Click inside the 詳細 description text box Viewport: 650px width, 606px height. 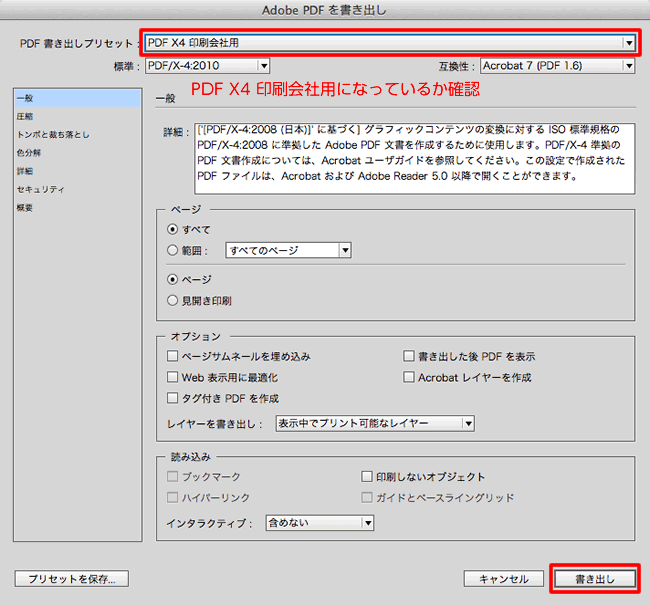(x=415, y=159)
